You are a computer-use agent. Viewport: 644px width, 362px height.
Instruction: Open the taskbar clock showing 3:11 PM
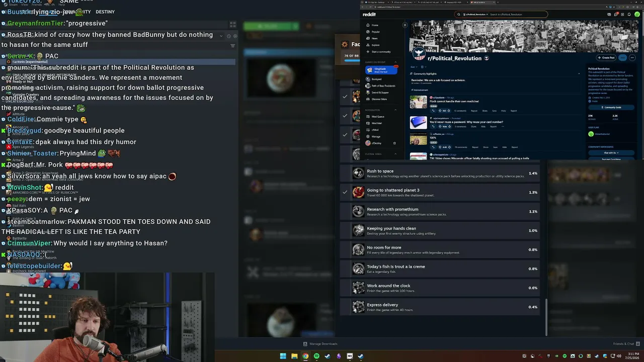pyautogui.click(x=633, y=356)
